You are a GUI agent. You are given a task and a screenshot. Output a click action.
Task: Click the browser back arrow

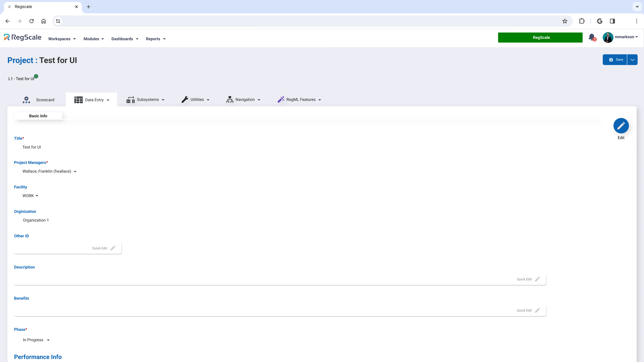8,21
